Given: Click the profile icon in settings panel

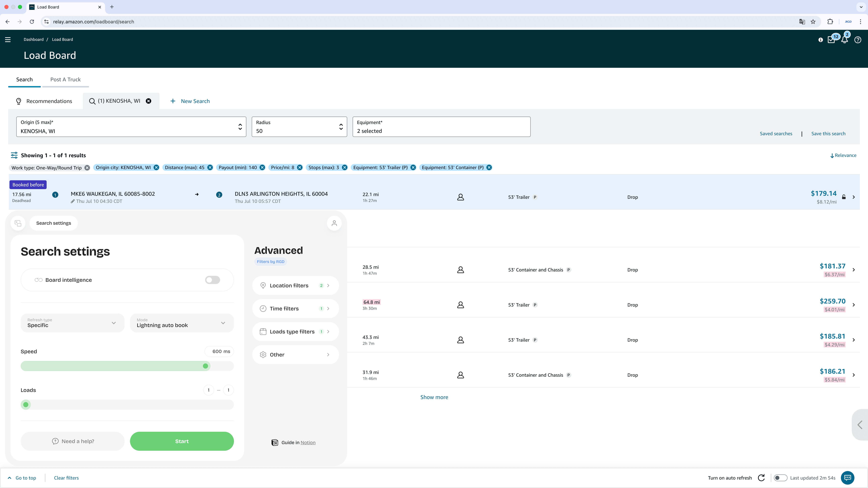Looking at the screenshot, I should pos(334,223).
